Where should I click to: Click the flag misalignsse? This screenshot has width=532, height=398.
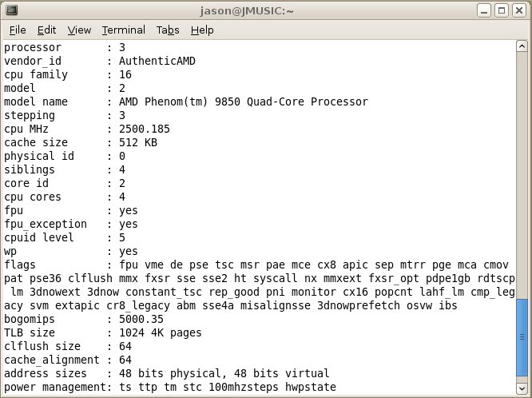click(275, 305)
